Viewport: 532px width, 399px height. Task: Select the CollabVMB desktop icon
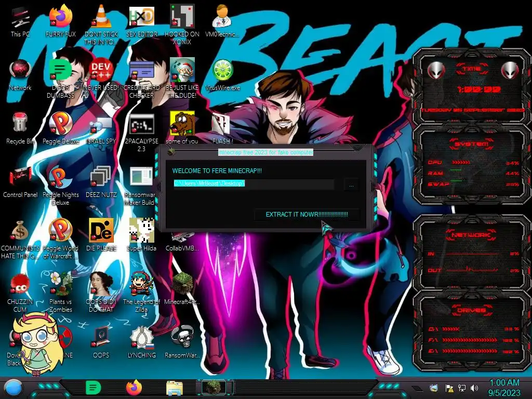(x=182, y=242)
